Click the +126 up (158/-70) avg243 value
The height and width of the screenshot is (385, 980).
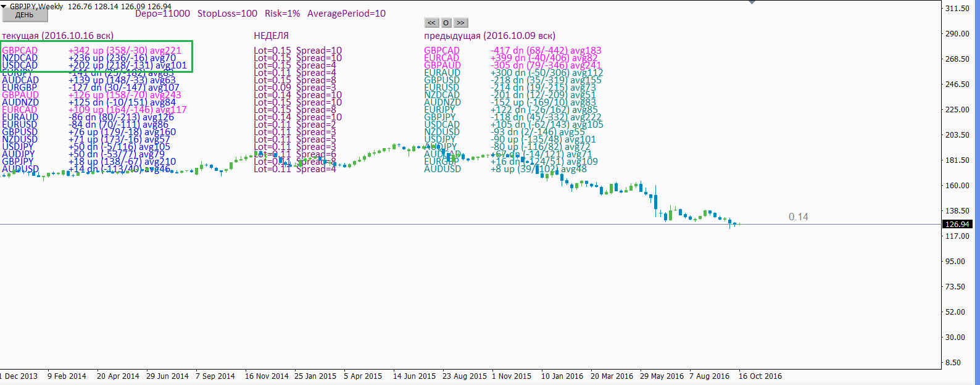coord(125,95)
